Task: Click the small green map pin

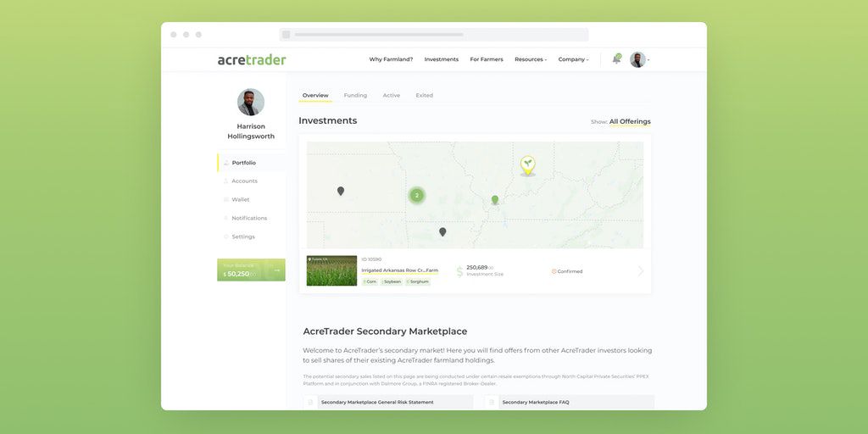Action: pos(495,199)
